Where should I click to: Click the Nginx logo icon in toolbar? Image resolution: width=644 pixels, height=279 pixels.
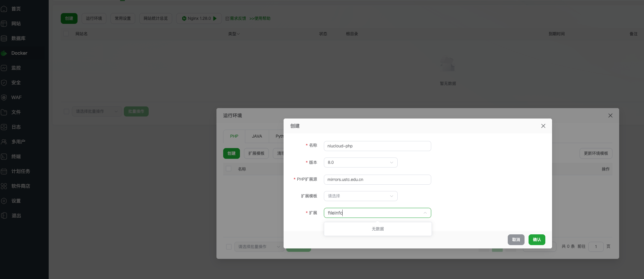click(184, 18)
